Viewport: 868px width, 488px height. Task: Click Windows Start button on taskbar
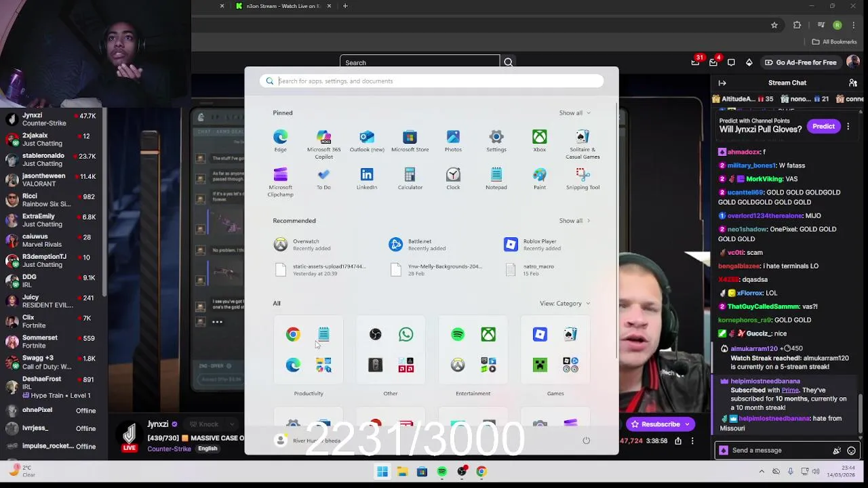coord(382,472)
